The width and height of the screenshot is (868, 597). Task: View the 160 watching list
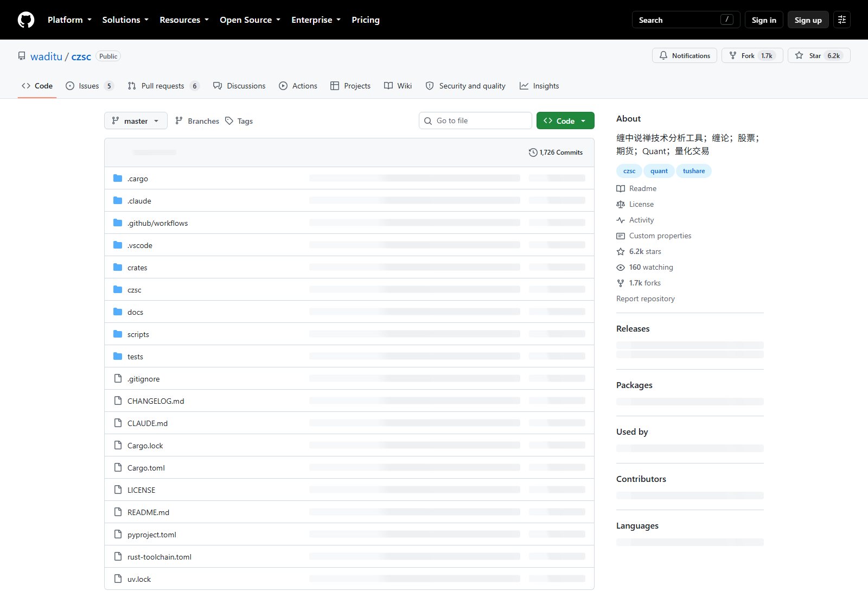point(645,267)
